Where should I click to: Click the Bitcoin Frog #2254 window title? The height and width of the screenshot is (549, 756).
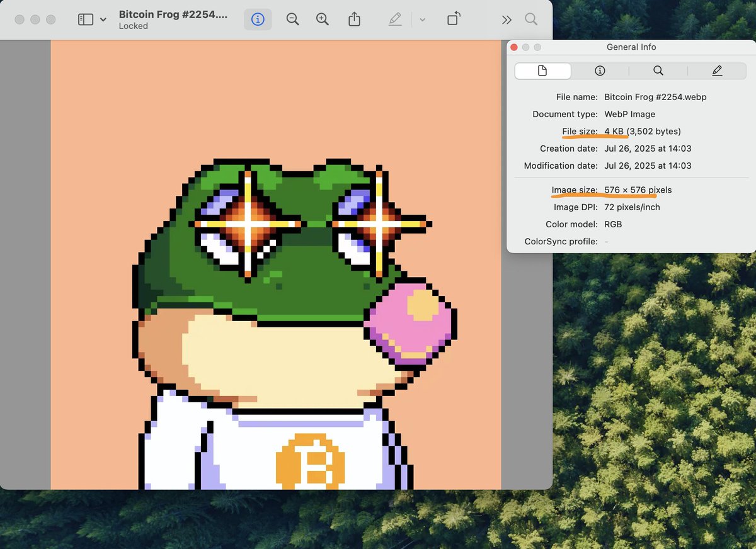173,14
